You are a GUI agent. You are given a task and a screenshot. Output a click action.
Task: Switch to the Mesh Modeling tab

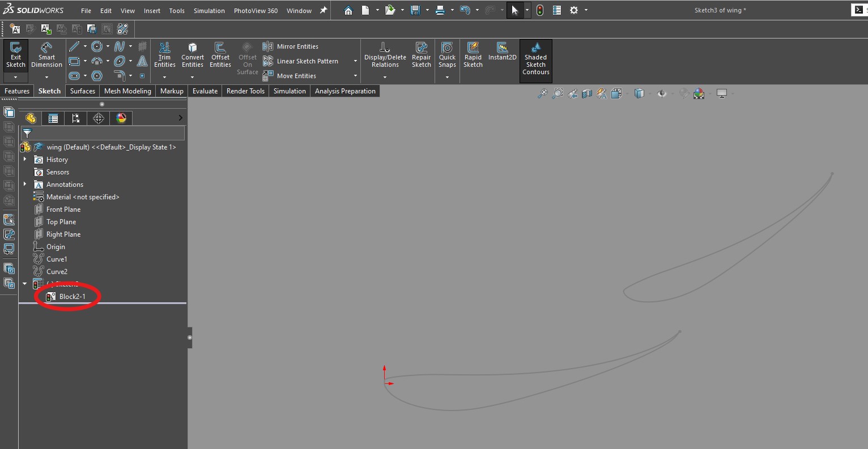coord(127,91)
